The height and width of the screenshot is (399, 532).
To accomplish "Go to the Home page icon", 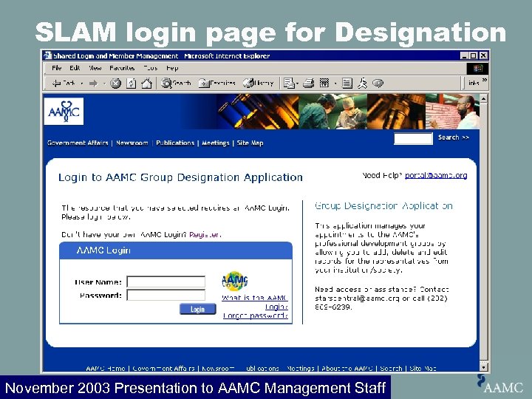I will click(146, 83).
